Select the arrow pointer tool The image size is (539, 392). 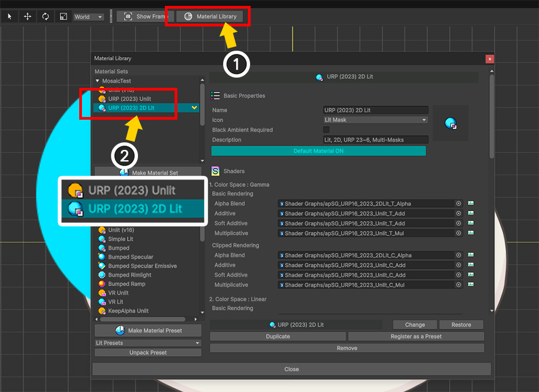click(10, 16)
